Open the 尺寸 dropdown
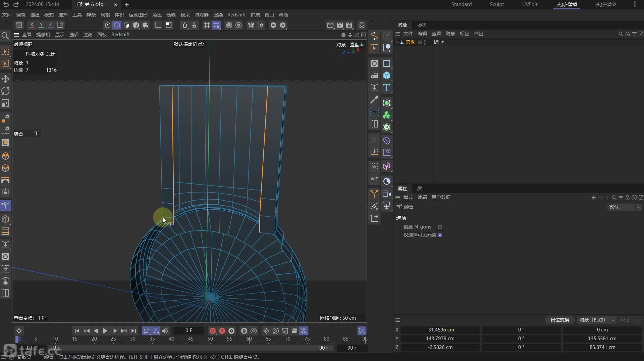The height and width of the screenshot is (361, 644). click(x=630, y=320)
